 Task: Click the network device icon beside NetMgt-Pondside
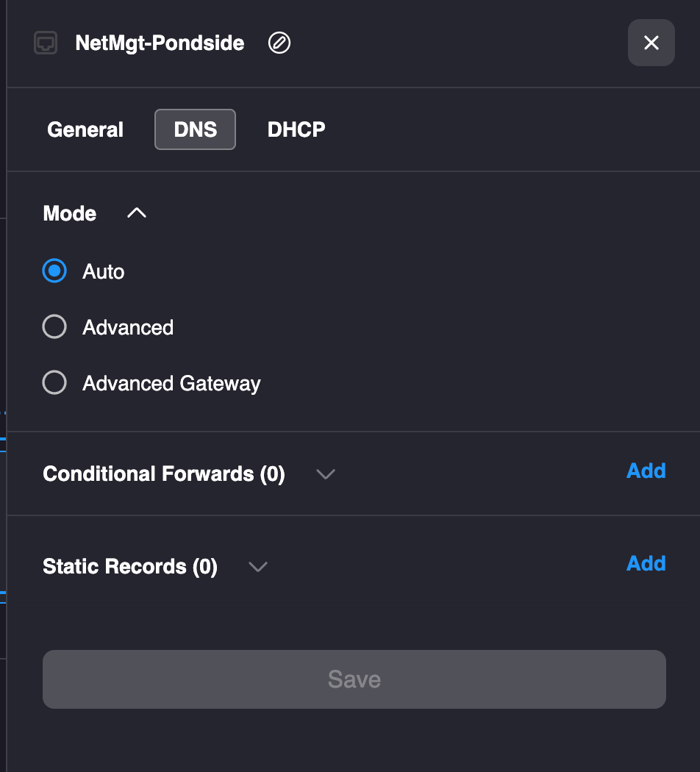point(46,43)
